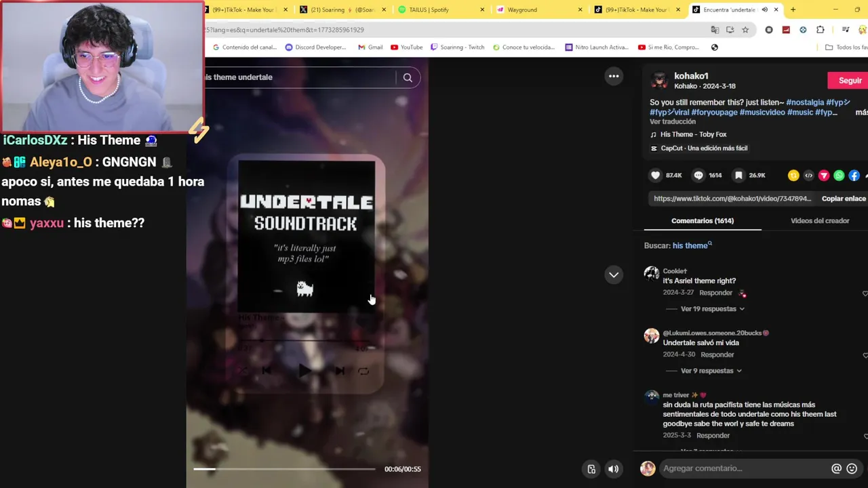Viewport: 868px width, 488px height.
Task: Click the blue circular extension icon
Action: (x=803, y=30)
